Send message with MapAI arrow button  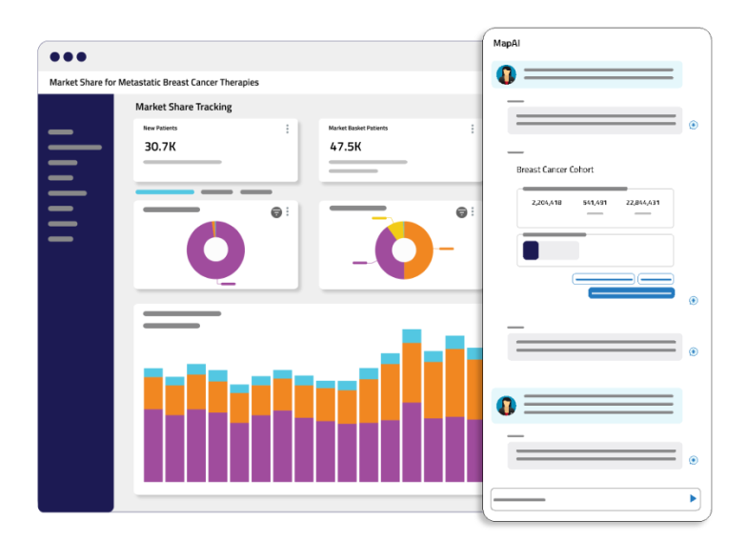(693, 499)
